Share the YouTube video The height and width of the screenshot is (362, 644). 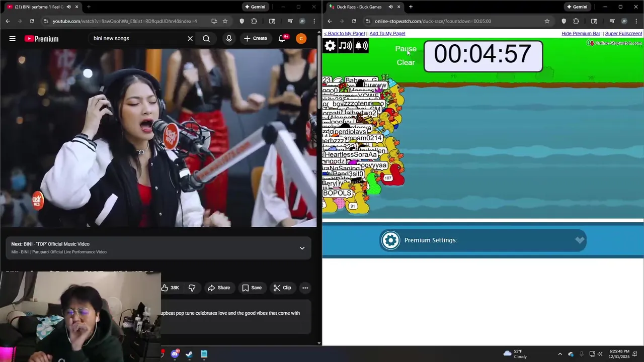[x=219, y=288]
